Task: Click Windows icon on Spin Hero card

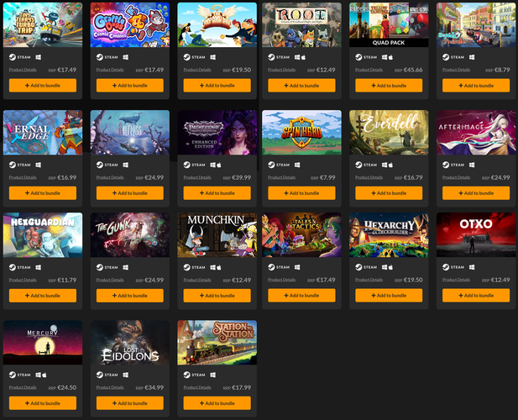Action: point(297,165)
